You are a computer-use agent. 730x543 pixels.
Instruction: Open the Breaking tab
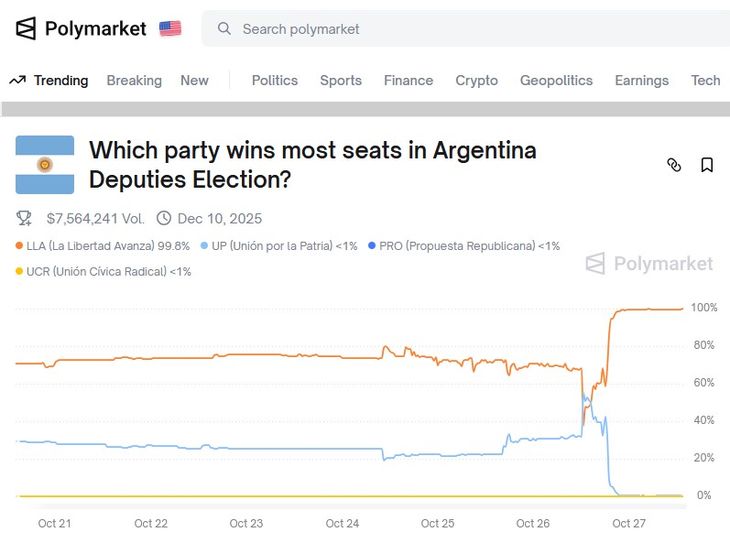pyautogui.click(x=134, y=80)
